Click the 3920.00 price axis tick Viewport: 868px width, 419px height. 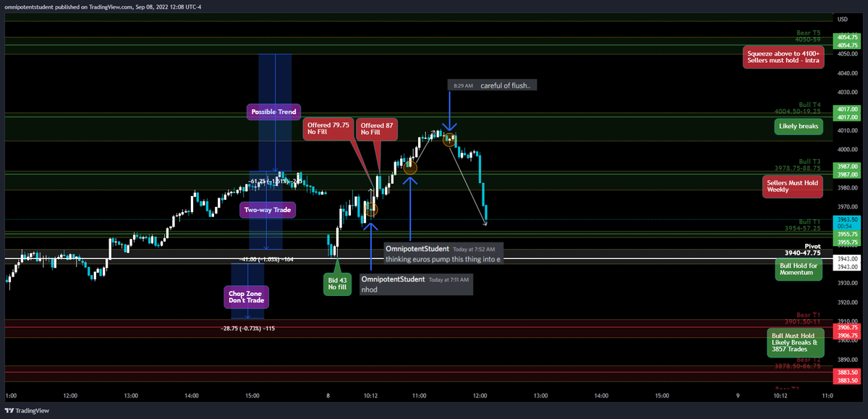[x=848, y=302]
